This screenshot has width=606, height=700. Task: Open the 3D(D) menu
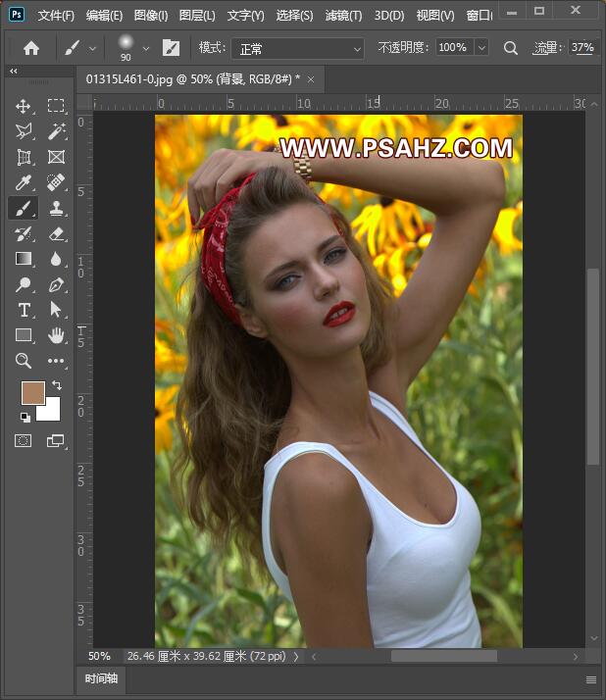pos(389,16)
